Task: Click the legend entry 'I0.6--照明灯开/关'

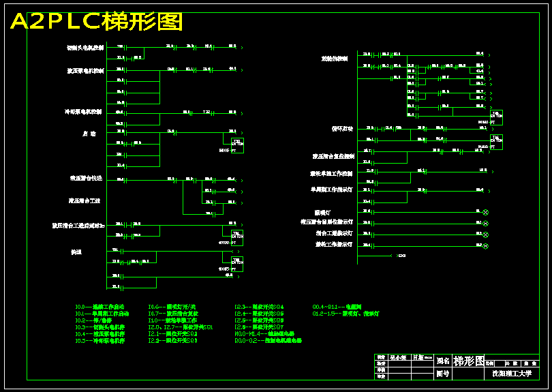Action: point(172,307)
